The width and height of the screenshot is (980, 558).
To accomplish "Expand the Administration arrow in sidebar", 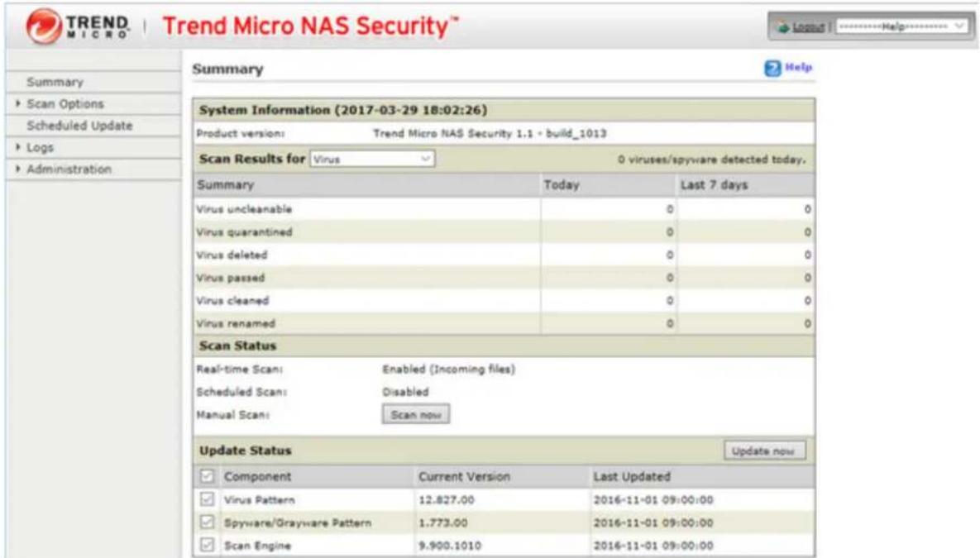I will pyautogui.click(x=17, y=169).
